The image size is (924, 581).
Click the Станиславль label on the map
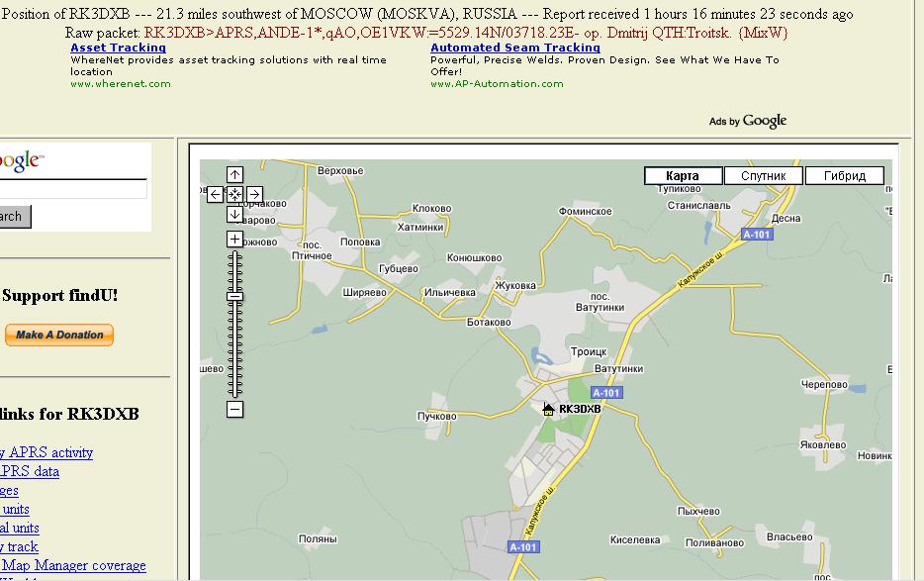[x=698, y=205]
